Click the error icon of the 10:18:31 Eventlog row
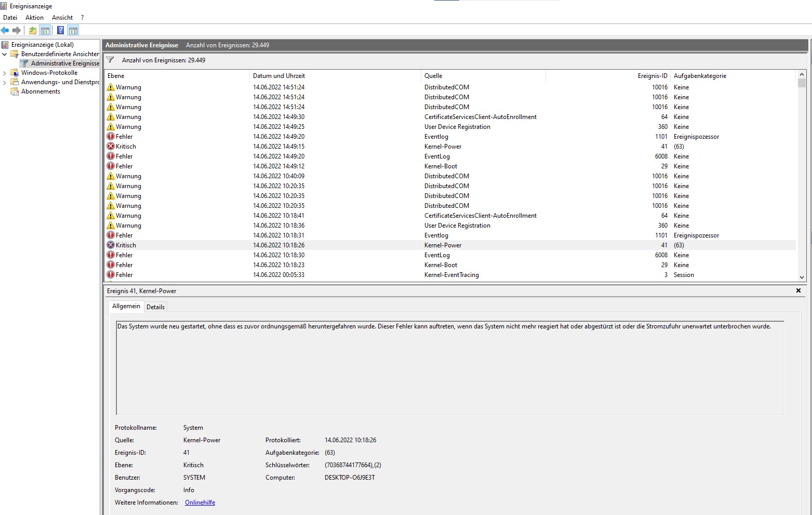This screenshot has height=515, width=812. (111, 235)
